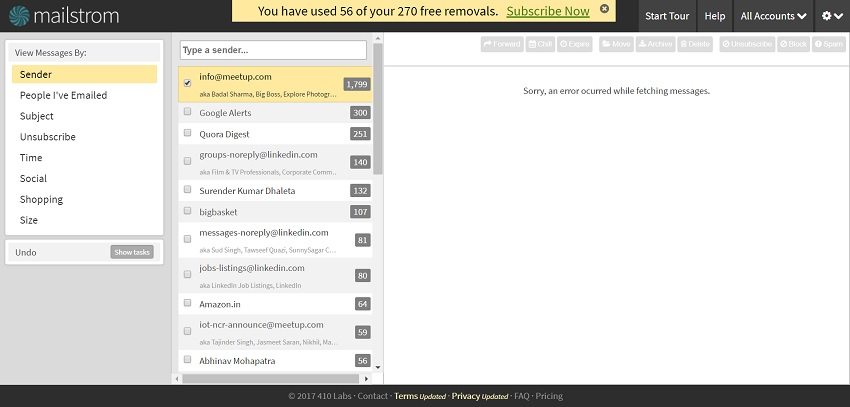This screenshot has width=850, height=407.
Task: Check the messages-noreply@linkedin.com checkbox
Action: [188, 239]
